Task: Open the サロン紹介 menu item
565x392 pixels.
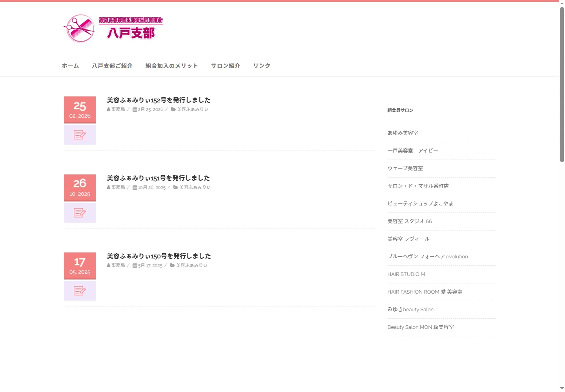Action: pyautogui.click(x=226, y=66)
